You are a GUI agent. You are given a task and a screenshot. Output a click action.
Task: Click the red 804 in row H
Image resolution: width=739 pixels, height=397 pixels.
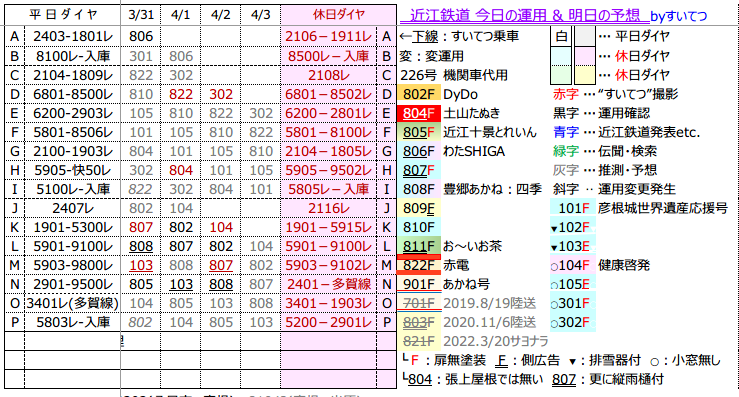pos(181,170)
